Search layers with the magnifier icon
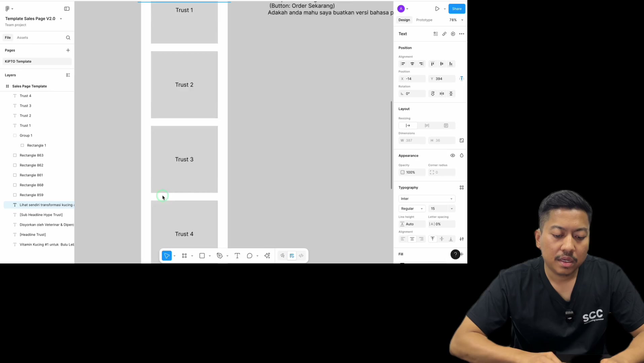 pos(68,38)
